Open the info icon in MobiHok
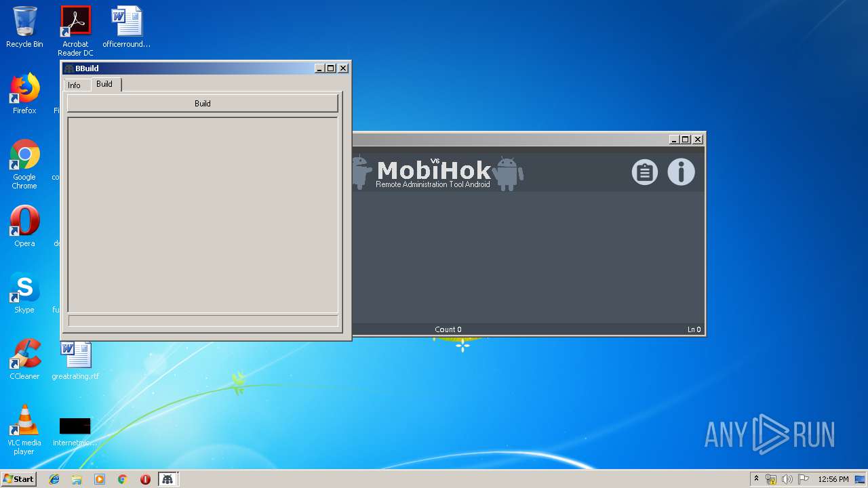 coord(682,172)
